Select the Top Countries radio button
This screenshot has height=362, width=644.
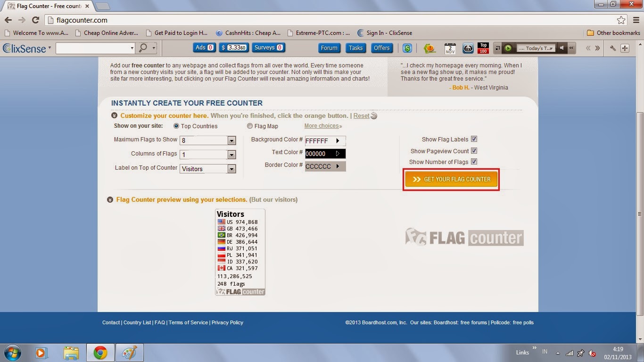pos(176,126)
